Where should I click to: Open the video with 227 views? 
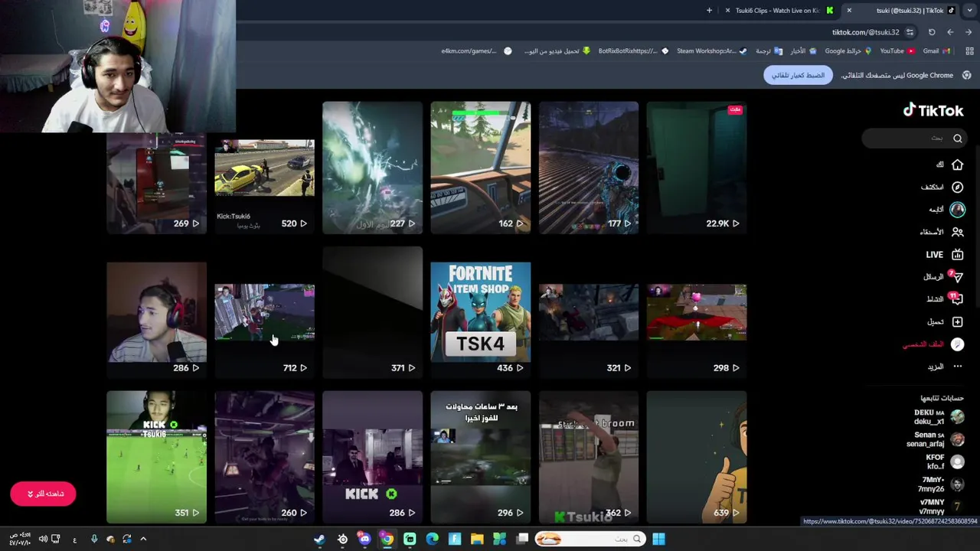click(x=372, y=167)
